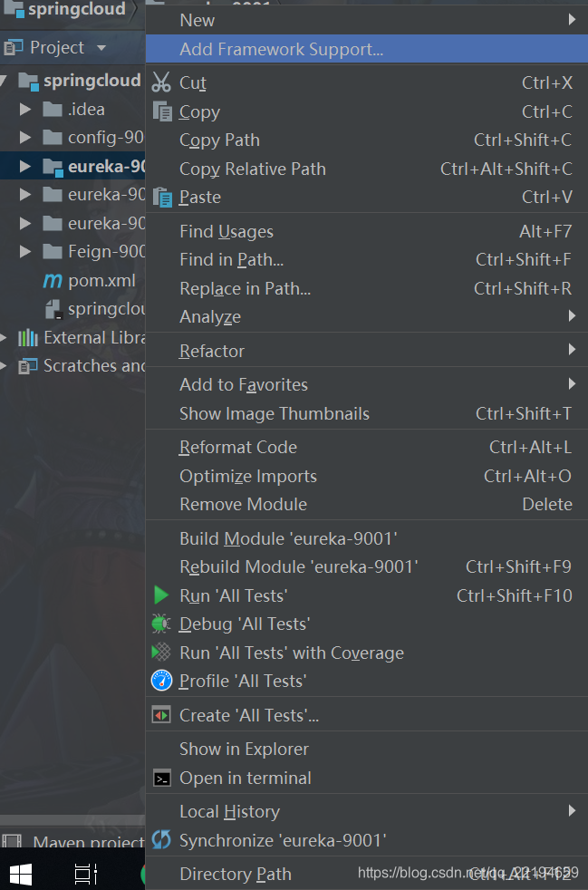Image resolution: width=588 pixels, height=890 pixels.
Task: Click the Project tool window icon
Action: [x=13, y=48]
